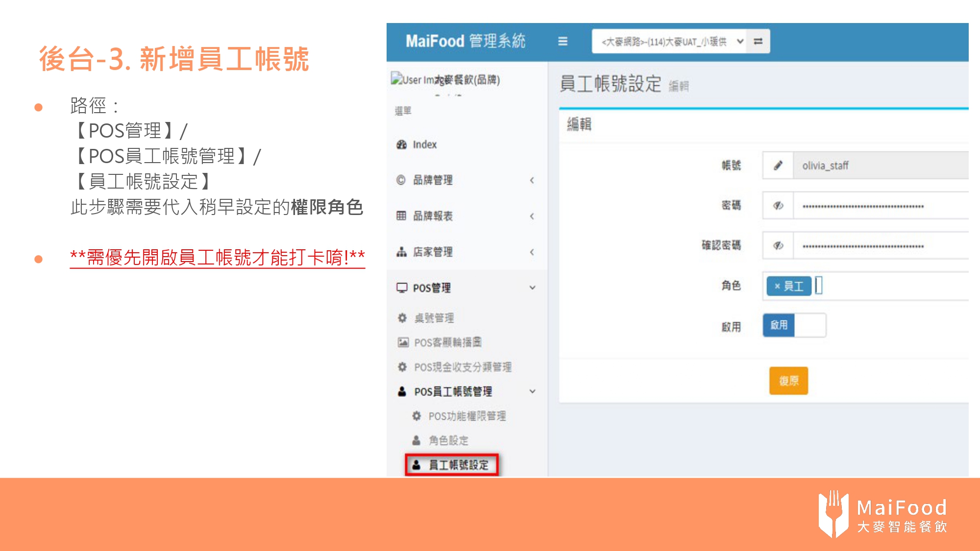Click the swap arrows icon beside store selector
Image resolution: width=980 pixels, height=551 pixels.
click(758, 41)
